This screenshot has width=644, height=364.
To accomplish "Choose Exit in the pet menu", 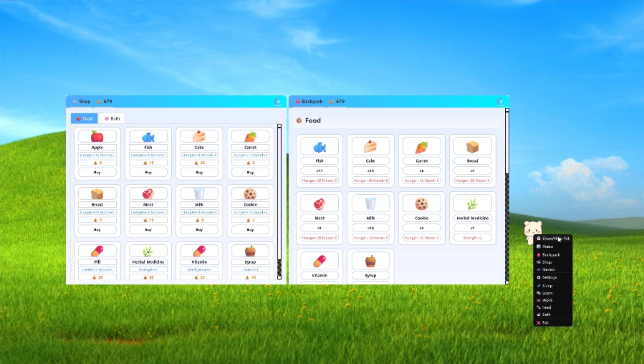I will coord(553,323).
